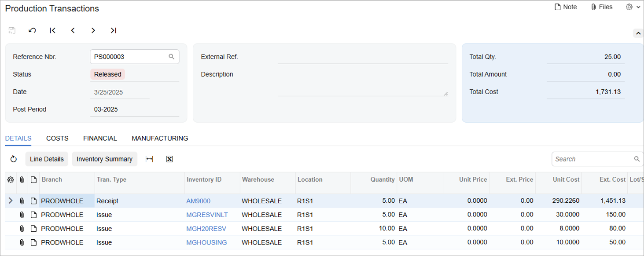The width and height of the screenshot is (644, 256).
Task: Open the settings gear dropdown top-right
Action: (633, 7)
